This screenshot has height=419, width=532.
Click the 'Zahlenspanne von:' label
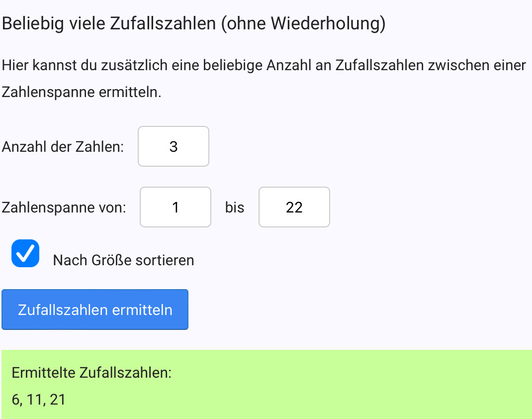[64, 208]
